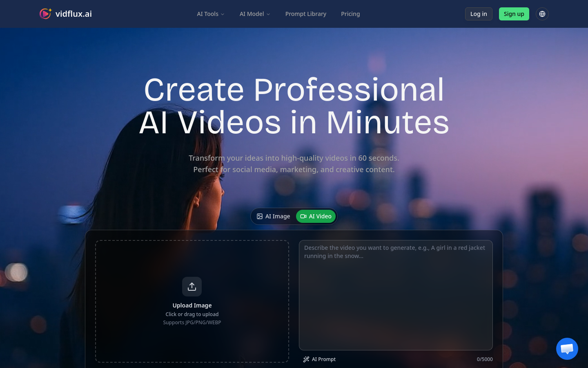Click the "Click or drag to upload" text
This screenshot has width=588, height=368.
tap(192, 314)
